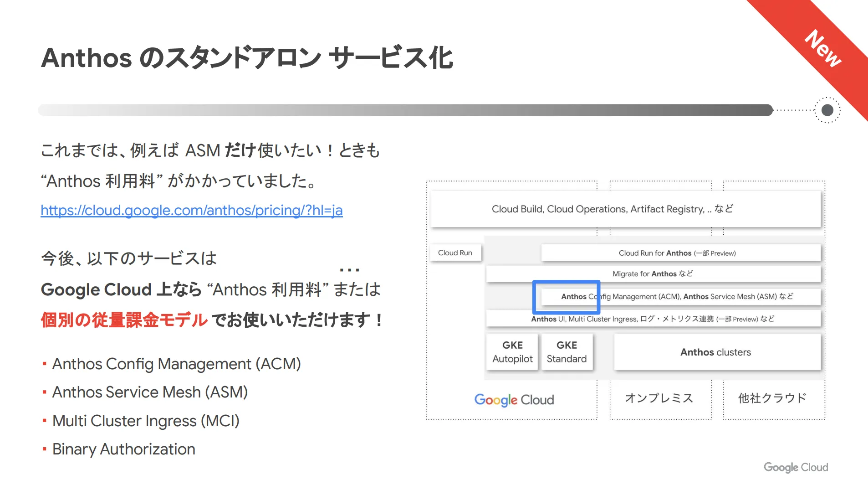868x485 pixels.
Task: Click the red '個別の従量課金モデル' text
Action: tap(124, 320)
